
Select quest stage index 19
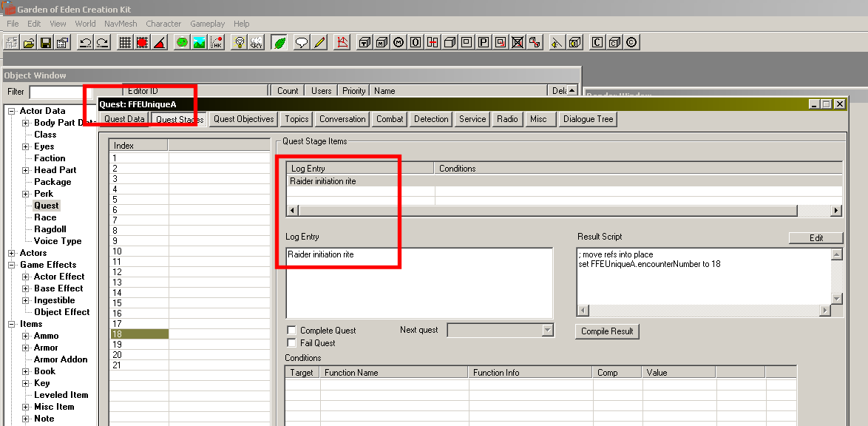139,345
